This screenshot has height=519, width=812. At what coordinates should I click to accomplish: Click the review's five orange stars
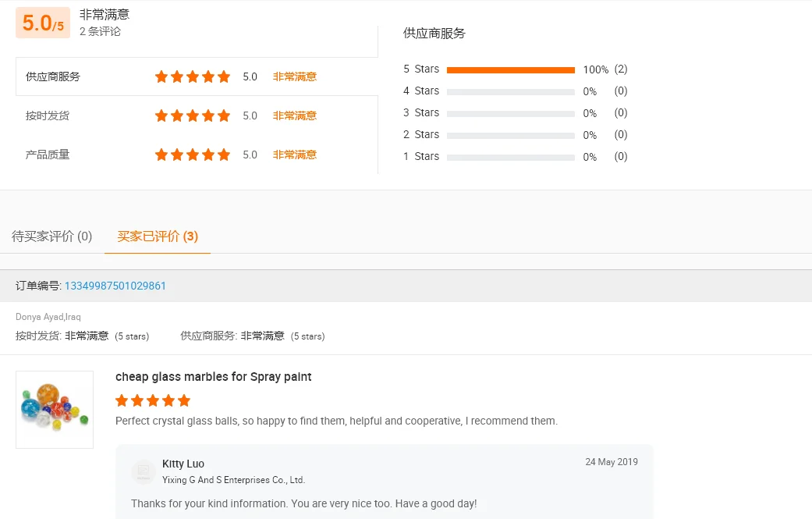[153, 400]
